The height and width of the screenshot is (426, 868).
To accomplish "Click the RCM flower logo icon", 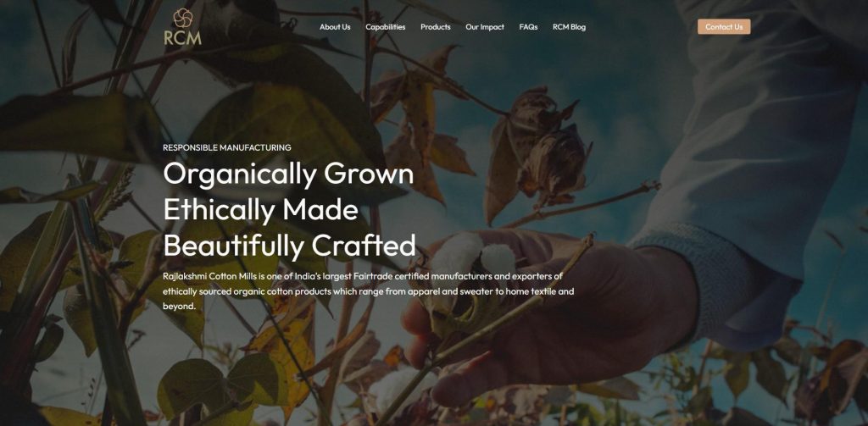I will tap(183, 18).
